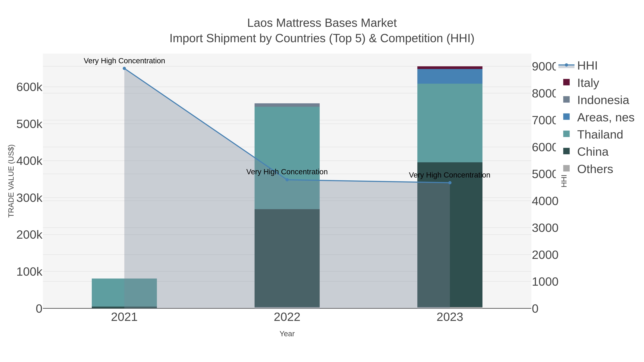Click the 2022 x-axis label

click(287, 317)
